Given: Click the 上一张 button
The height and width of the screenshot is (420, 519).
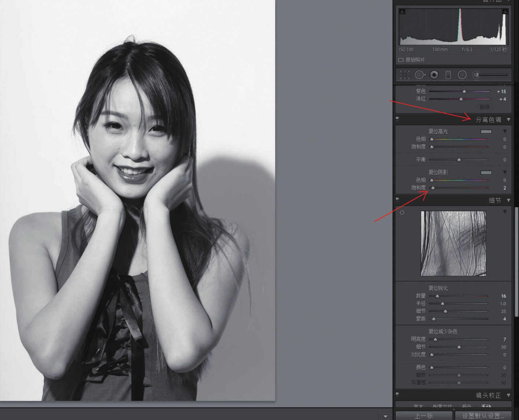Looking at the screenshot, I should (x=424, y=416).
